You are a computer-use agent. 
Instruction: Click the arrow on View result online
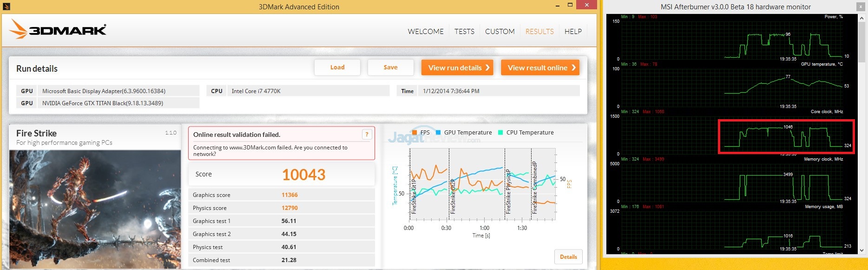574,67
